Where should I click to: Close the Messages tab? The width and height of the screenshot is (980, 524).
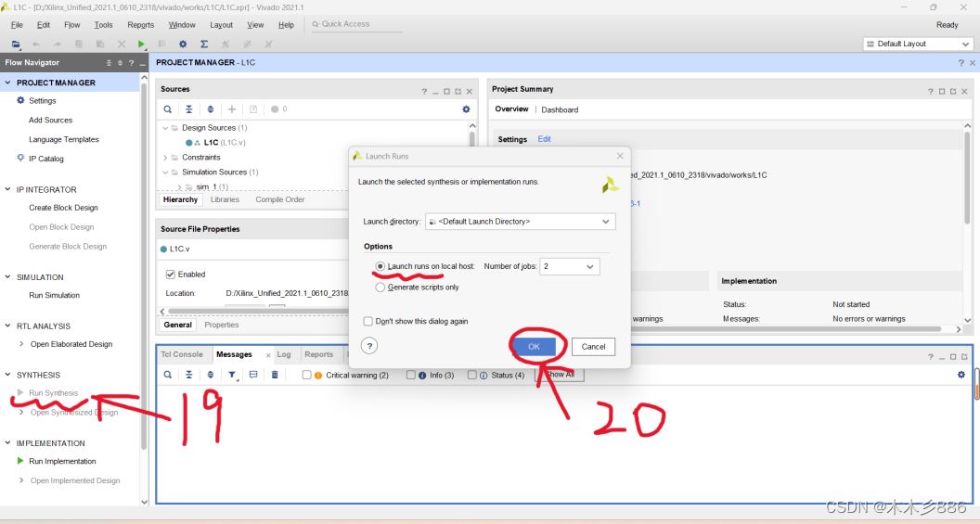(268, 355)
